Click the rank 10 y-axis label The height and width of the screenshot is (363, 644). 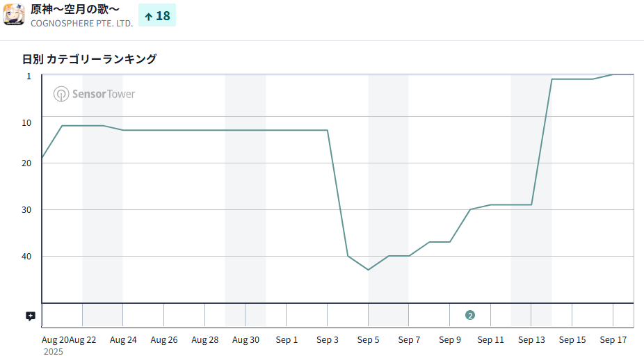26,122
